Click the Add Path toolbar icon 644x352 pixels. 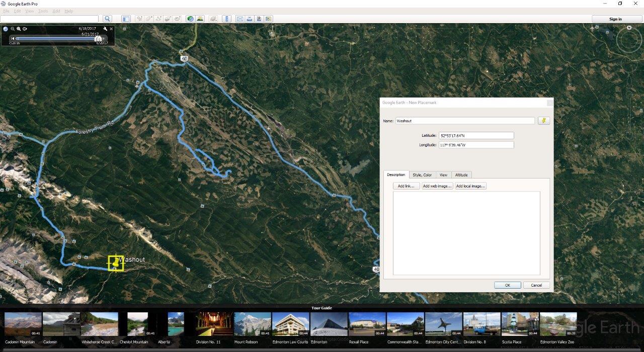[x=158, y=19]
